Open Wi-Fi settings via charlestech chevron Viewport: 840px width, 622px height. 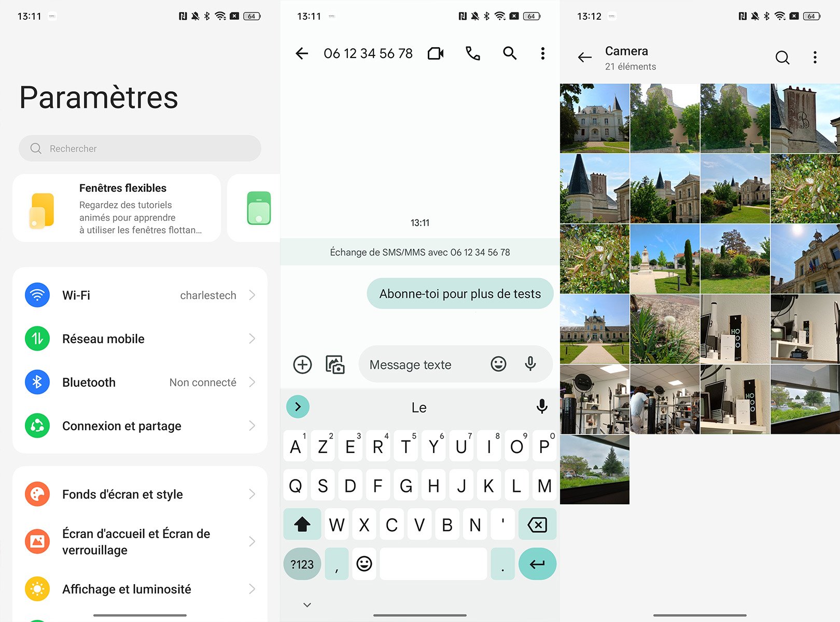tap(252, 295)
